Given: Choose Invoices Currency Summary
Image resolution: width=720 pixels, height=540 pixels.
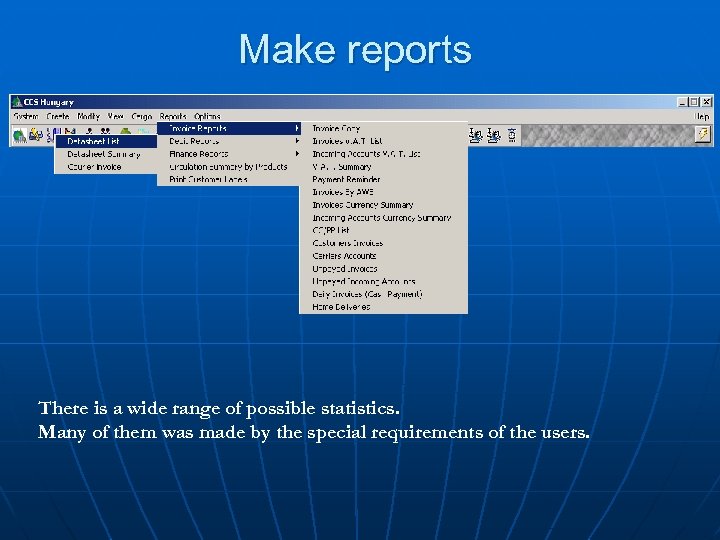Looking at the screenshot, I should point(383,205).
